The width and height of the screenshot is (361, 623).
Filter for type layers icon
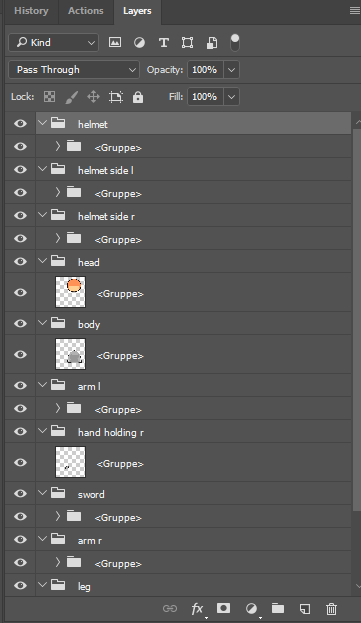click(x=164, y=43)
